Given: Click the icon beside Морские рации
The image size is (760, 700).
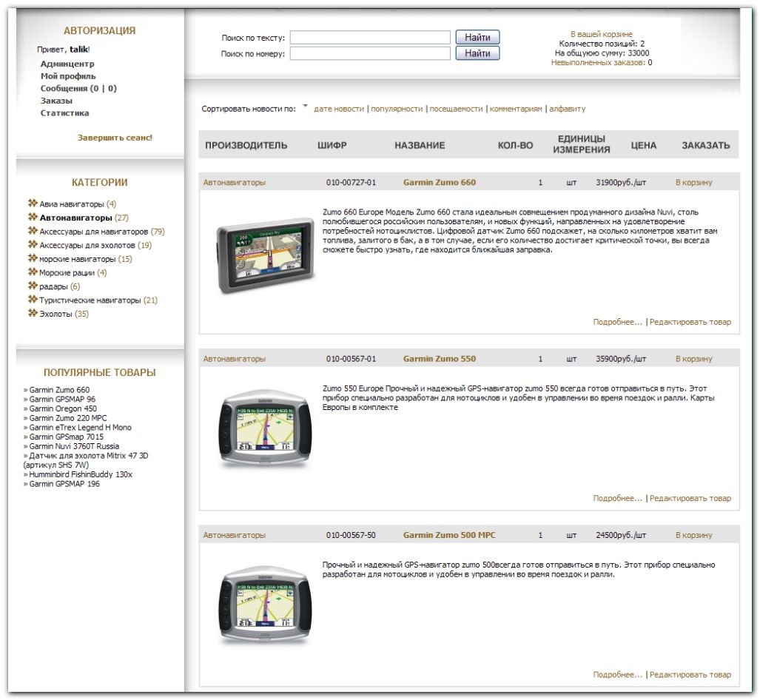Looking at the screenshot, I should click(33, 272).
